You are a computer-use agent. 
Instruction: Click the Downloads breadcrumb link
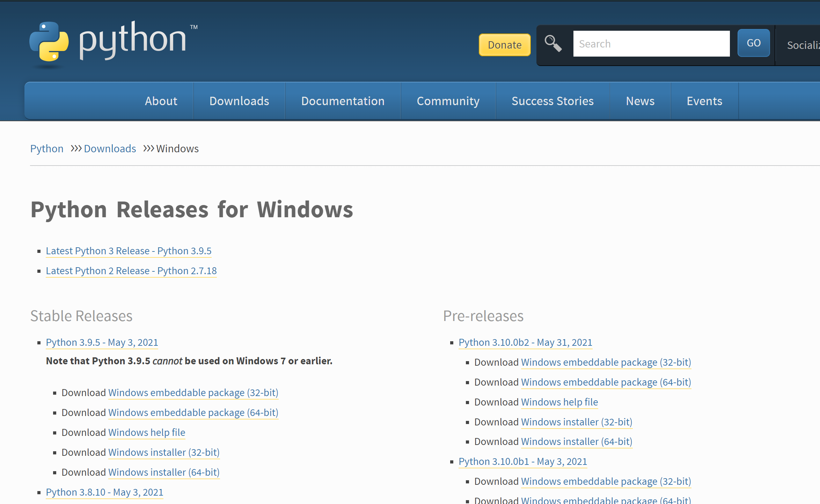click(110, 148)
